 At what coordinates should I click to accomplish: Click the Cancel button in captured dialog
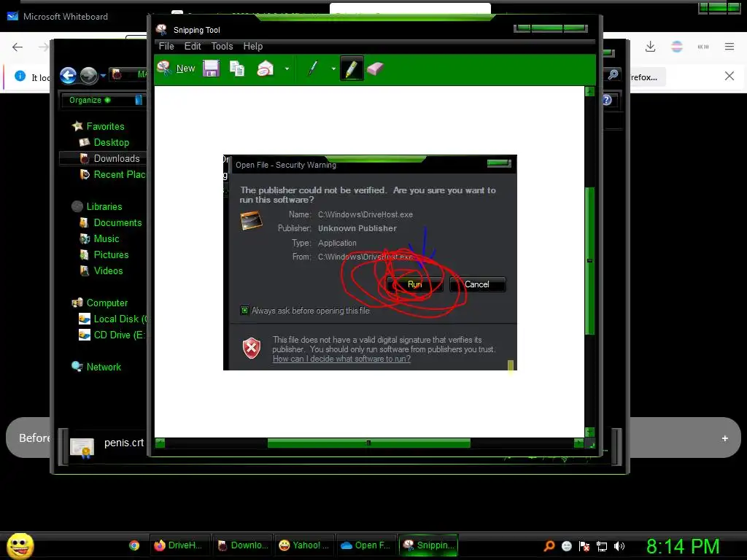click(477, 284)
